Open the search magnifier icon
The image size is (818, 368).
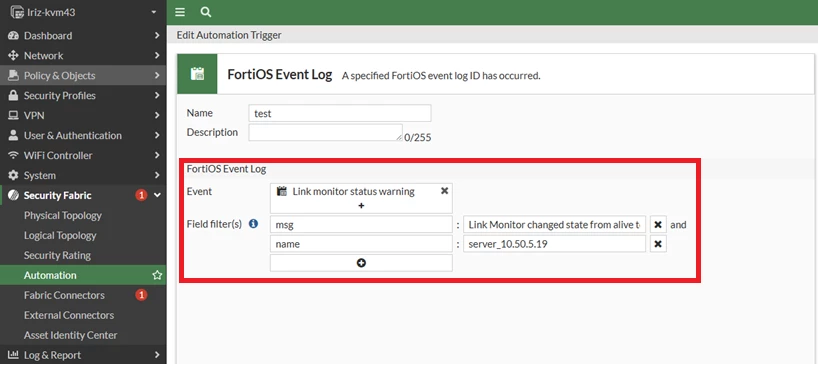pos(206,12)
